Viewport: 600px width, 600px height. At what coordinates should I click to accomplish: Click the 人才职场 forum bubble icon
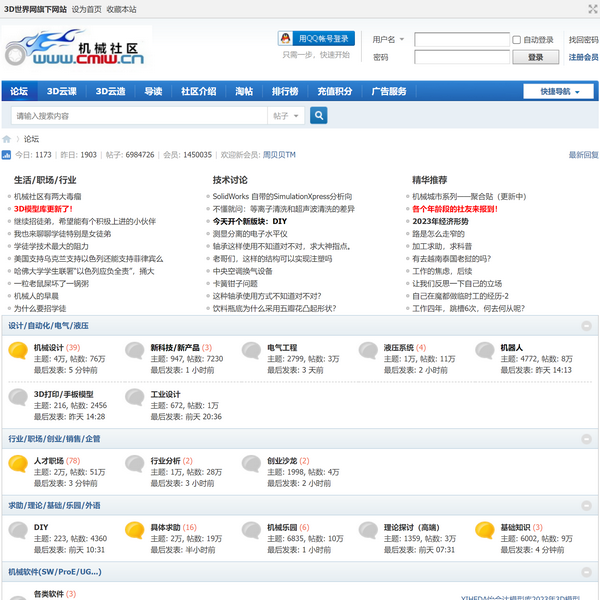[18, 464]
